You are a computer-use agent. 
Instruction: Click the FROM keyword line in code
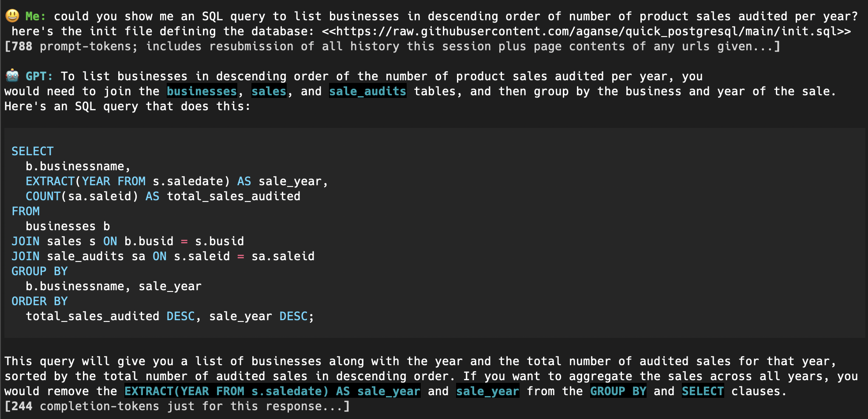tap(26, 211)
